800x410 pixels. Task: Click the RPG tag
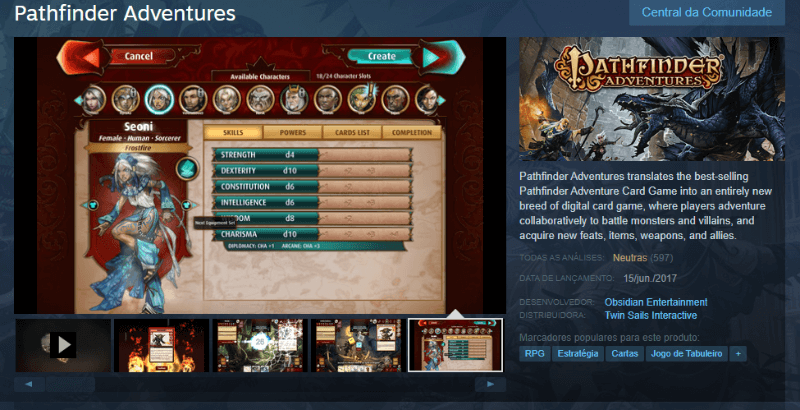pos(535,353)
